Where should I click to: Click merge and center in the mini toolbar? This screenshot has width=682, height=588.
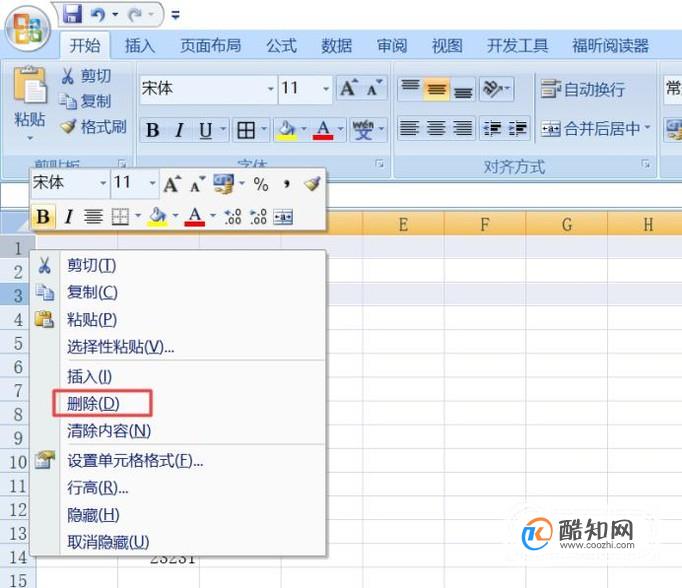283,217
